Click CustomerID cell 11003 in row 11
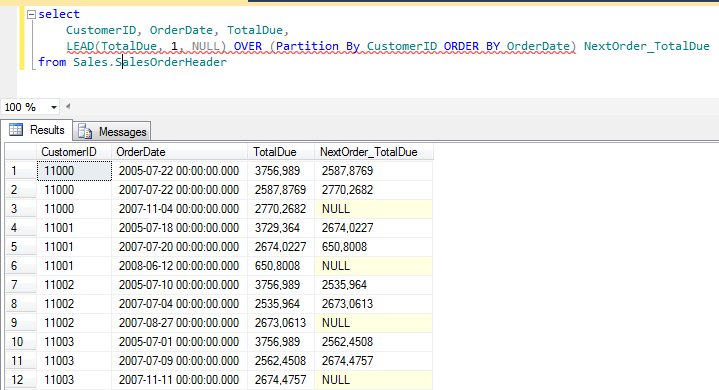Image resolution: width=719 pixels, height=390 pixels. click(74, 361)
